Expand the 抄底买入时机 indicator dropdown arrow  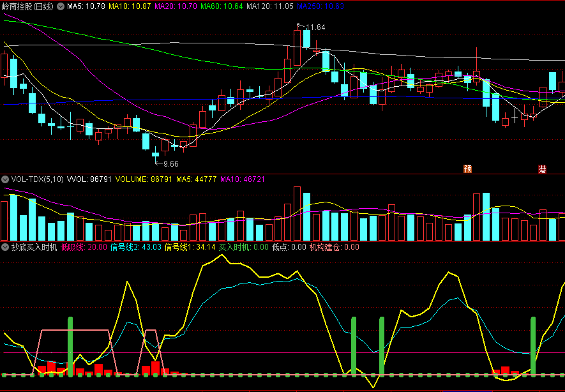5,247
